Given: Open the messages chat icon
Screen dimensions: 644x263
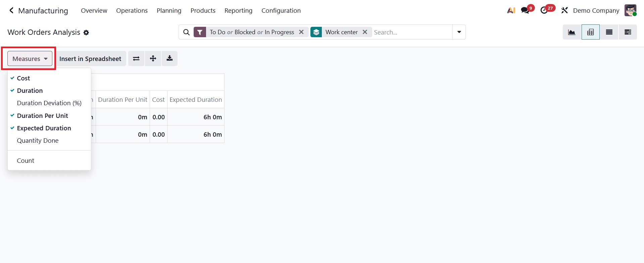Looking at the screenshot, I should (x=525, y=10).
